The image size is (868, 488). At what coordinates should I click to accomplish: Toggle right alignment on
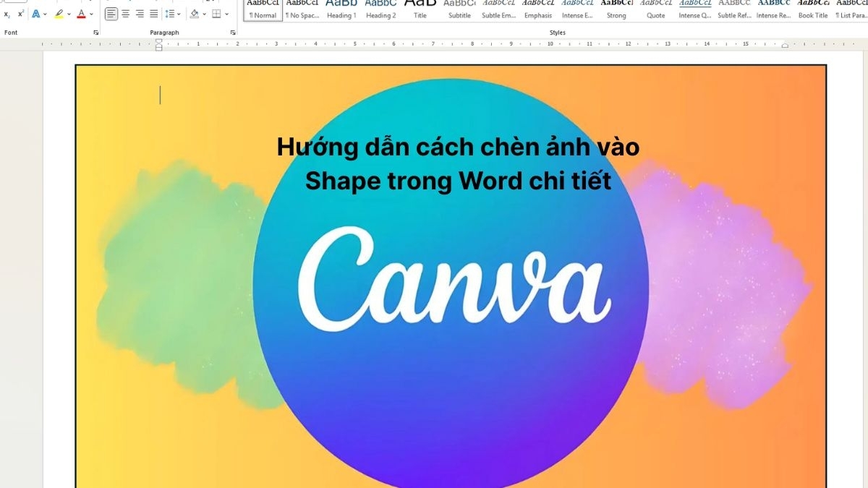click(x=140, y=13)
